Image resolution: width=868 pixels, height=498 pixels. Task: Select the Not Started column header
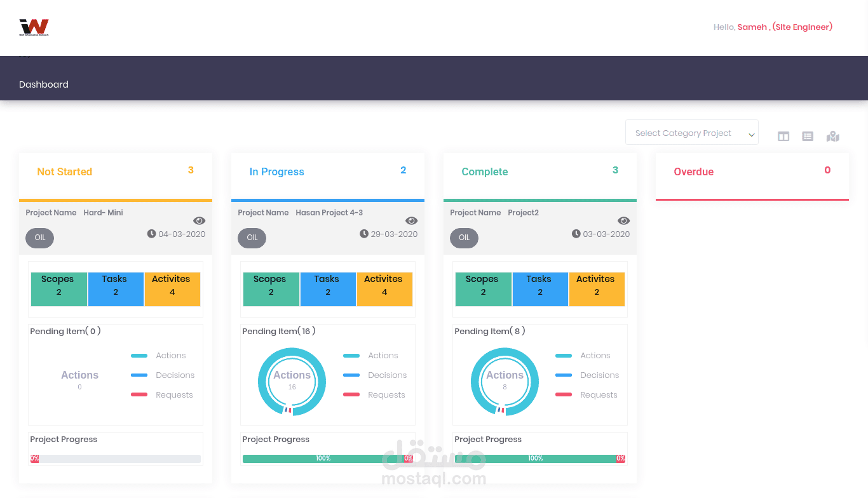(x=116, y=177)
